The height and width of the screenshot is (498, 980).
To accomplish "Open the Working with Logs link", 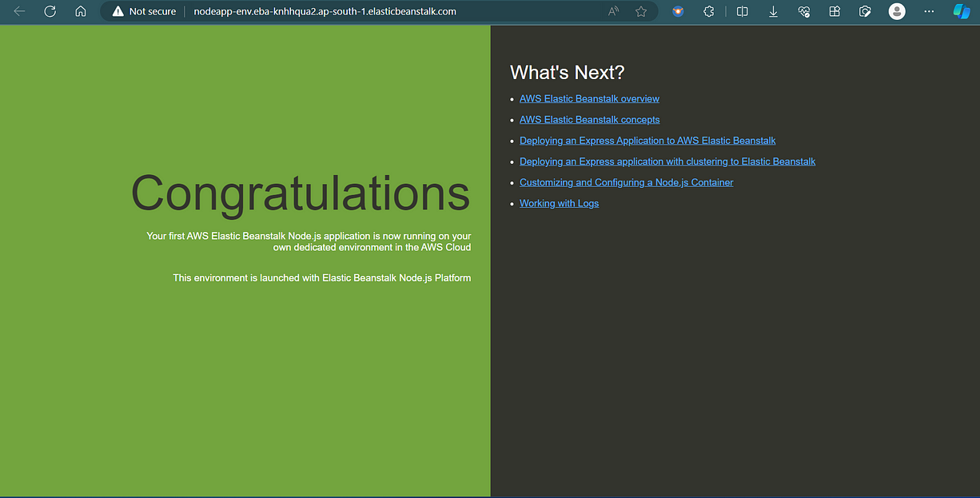I will (x=559, y=203).
